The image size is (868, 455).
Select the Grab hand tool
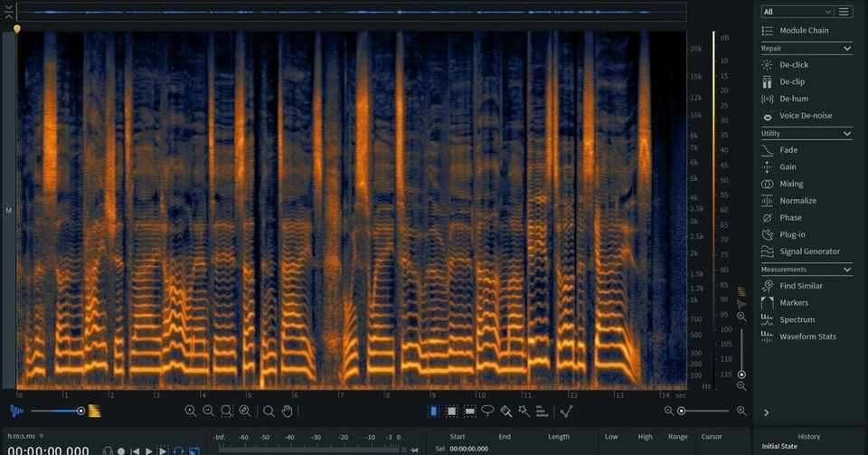click(288, 412)
